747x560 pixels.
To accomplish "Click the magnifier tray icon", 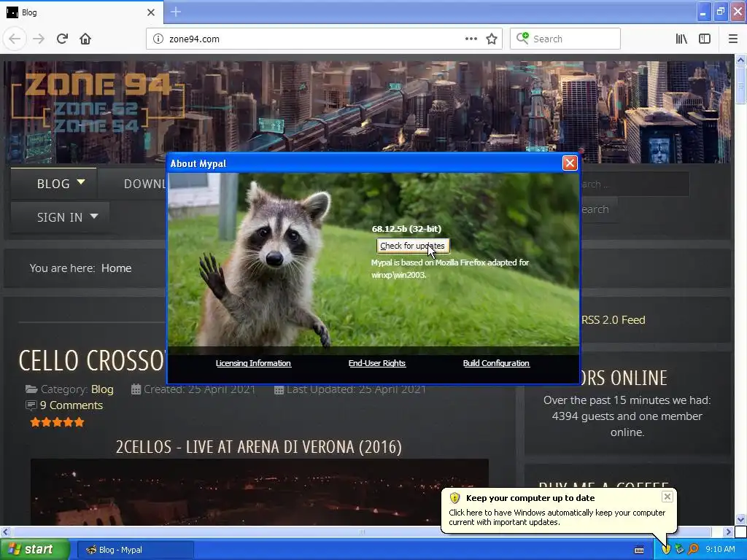I will (693, 550).
